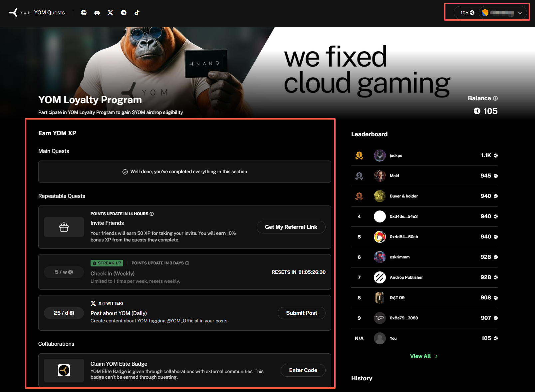Open the website globe icon
The height and width of the screenshot is (392, 535).
pos(84,13)
